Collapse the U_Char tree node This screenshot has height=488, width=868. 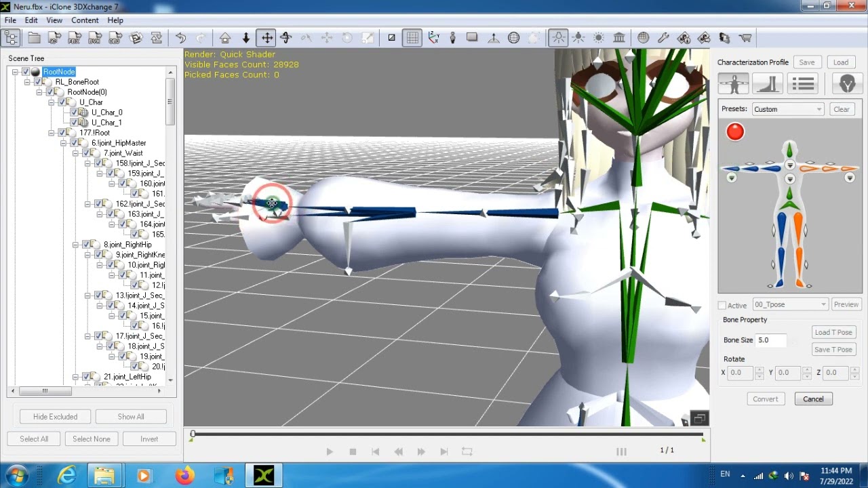[52, 102]
